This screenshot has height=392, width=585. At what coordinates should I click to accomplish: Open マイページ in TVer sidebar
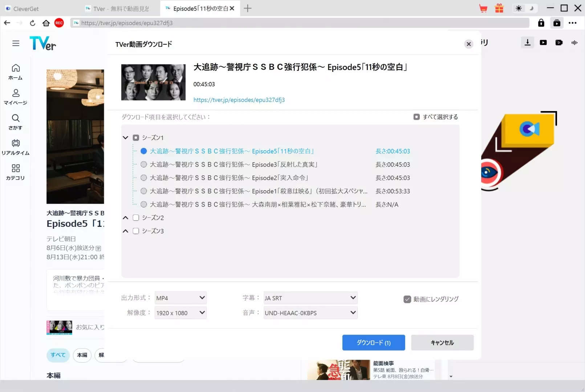point(16,97)
